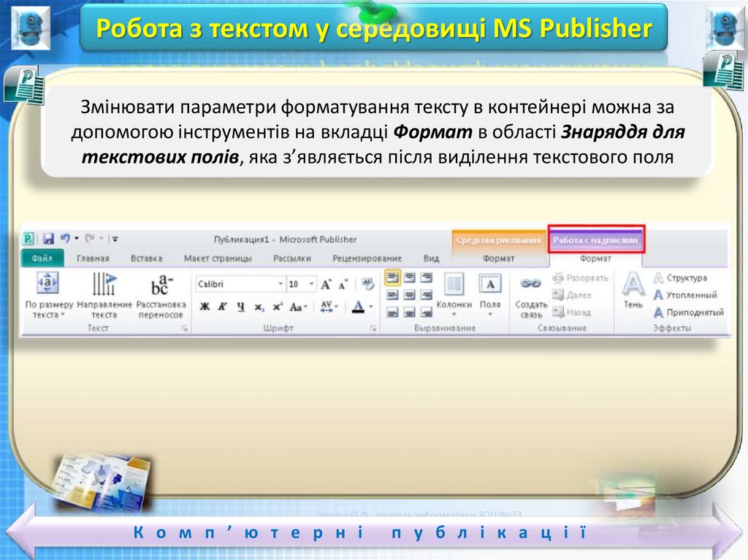Open the font color A dropdown arrow
This screenshot has width=748, height=560.
tap(371, 307)
